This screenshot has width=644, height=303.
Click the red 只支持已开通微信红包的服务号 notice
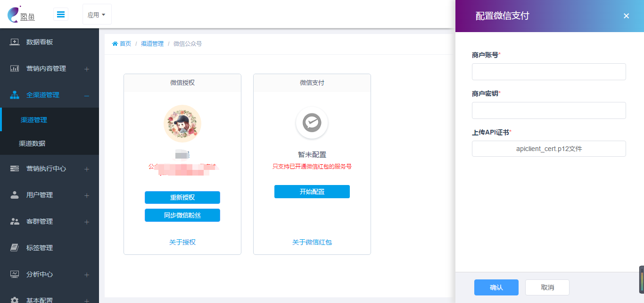312,167
